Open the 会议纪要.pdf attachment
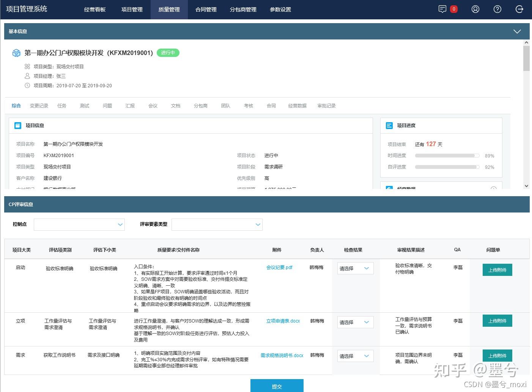The height and width of the screenshot is (392, 532). tap(279, 268)
